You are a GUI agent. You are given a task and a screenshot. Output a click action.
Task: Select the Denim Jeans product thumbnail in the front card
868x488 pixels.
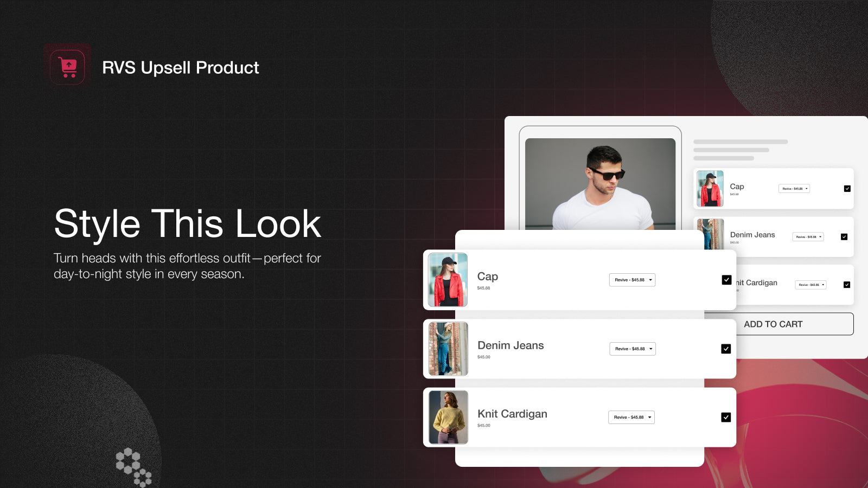pyautogui.click(x=448, y=349)
